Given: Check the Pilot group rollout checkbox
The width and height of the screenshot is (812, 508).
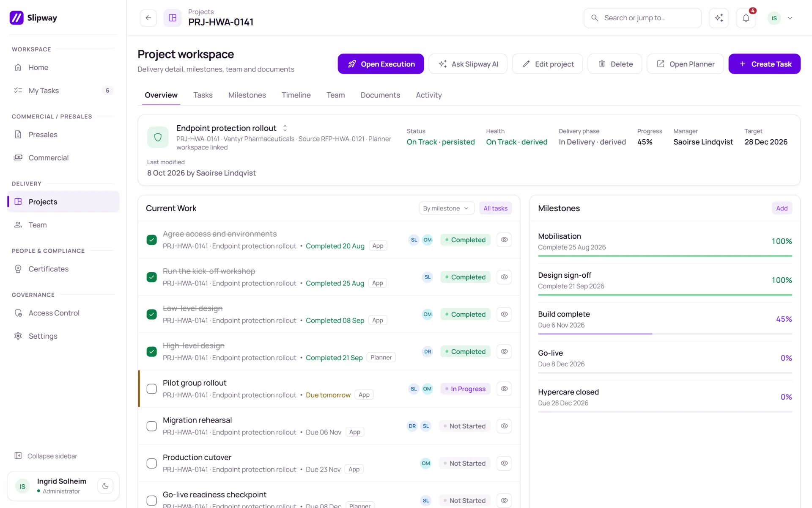Looking at the screenshot, I should [x=151, y=389].
